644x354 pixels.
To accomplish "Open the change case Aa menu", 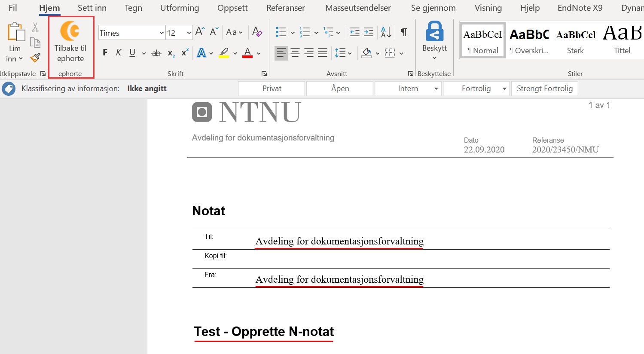I will 234,32.
